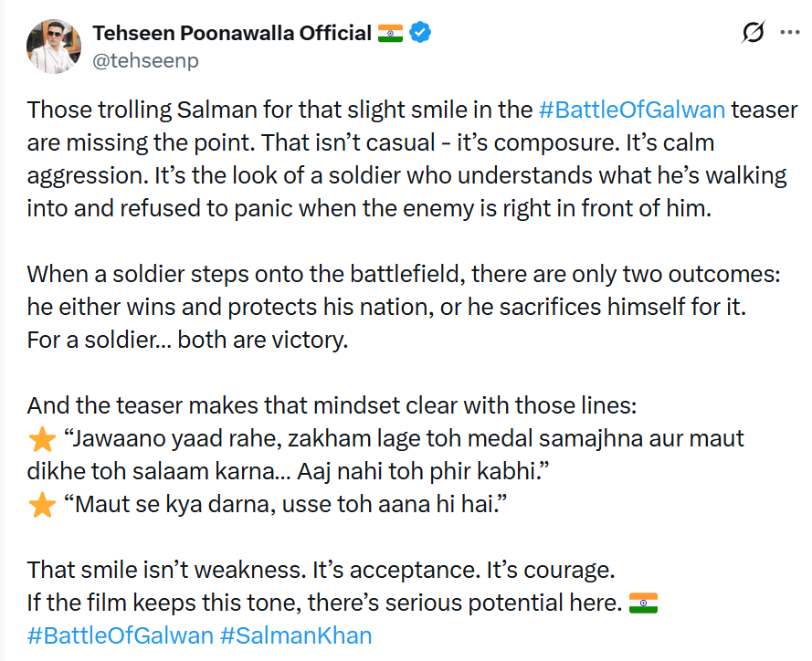The image size is (812, 661).
Task: Click star emoji before "Jawaano yaad rahe"
Action: 42,439
